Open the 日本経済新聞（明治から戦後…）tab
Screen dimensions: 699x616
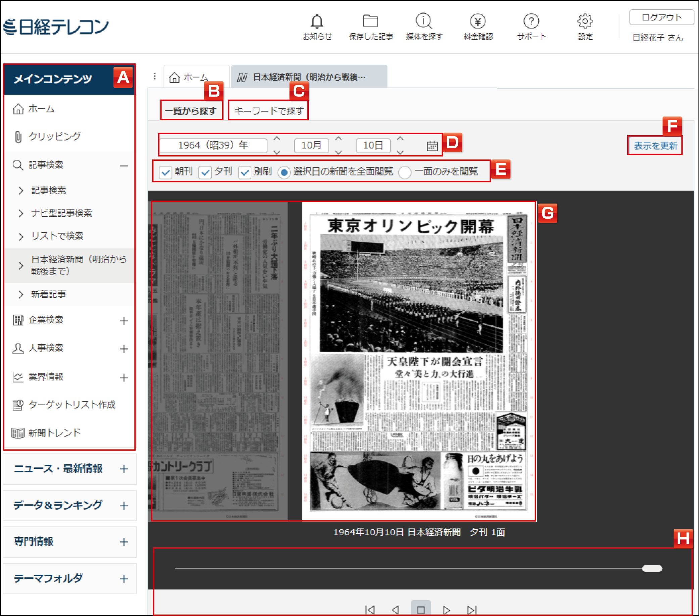click(x=308, y=77)
